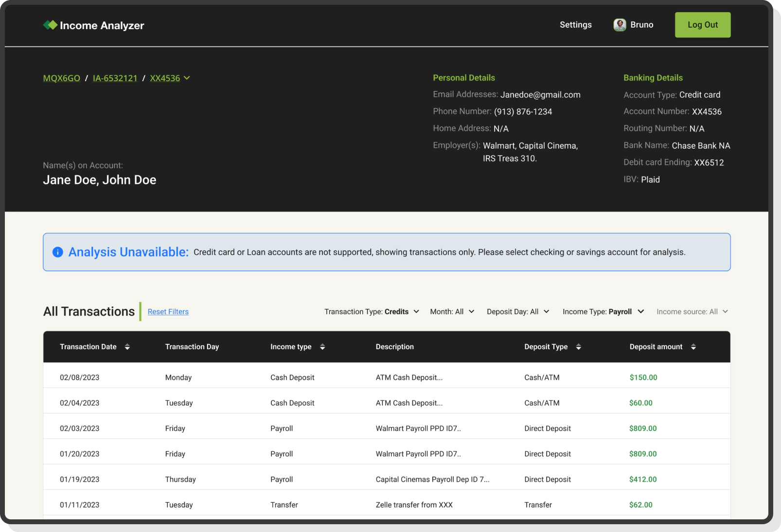Click the Reset Filters link
The height and width of the screenshot is (532, 781).
click(x=168, y=311)
